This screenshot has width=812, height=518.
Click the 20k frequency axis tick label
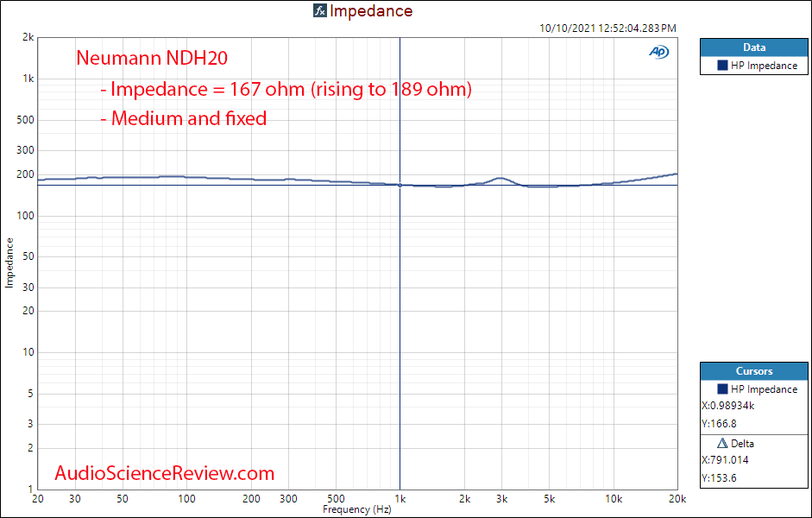coord(677,499)
